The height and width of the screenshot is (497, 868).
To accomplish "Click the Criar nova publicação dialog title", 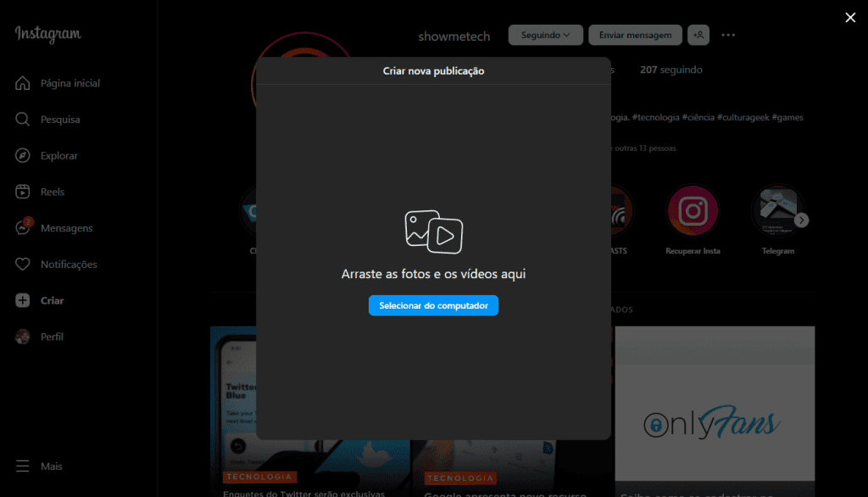I will [x=433, y=71].
